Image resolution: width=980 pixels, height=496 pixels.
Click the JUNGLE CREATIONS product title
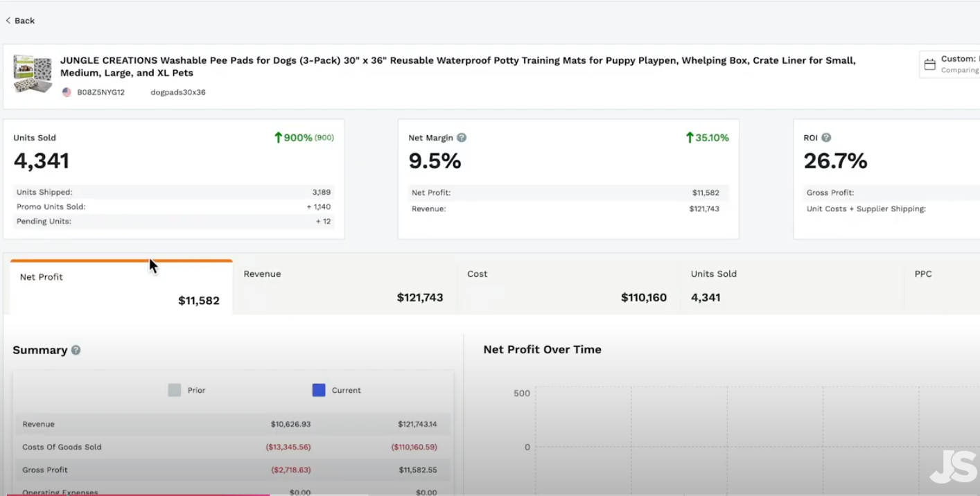tap(458, 67)
